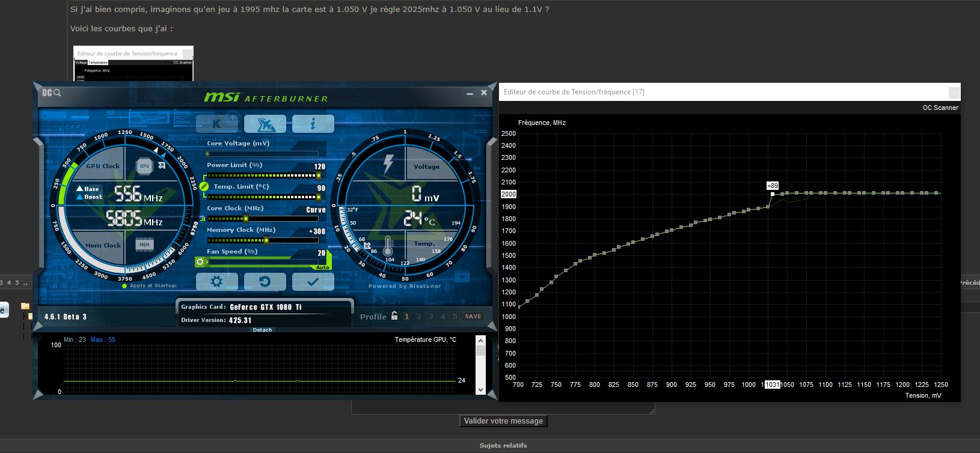Toggle the profile lock icon
The image size is (980, 453).
tap(394, 315)
